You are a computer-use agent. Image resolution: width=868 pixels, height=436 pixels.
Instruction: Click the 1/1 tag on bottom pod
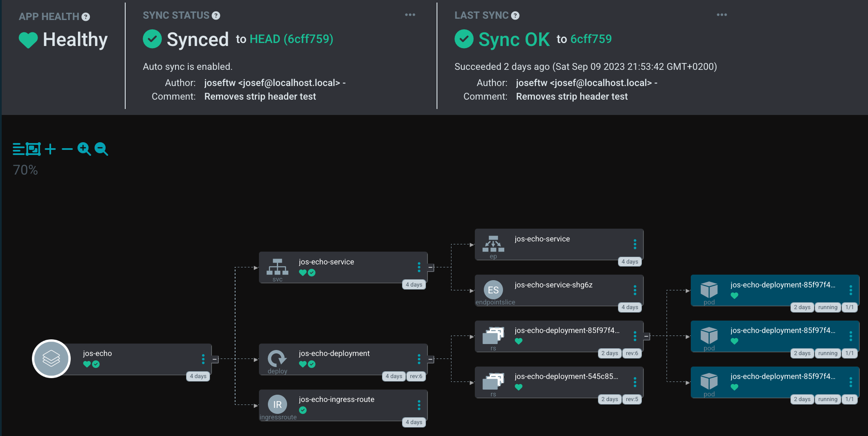pos(849,399)
